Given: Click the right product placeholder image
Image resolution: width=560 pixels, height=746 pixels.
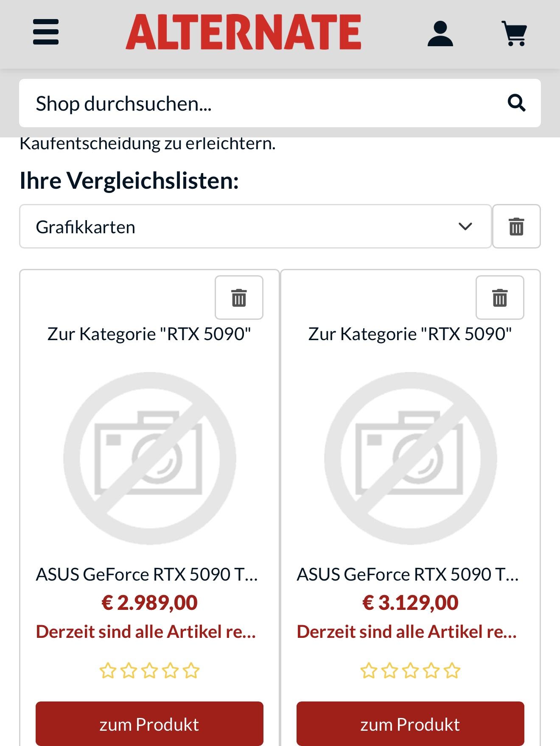Looking at the screenshot, I should 410,458.
